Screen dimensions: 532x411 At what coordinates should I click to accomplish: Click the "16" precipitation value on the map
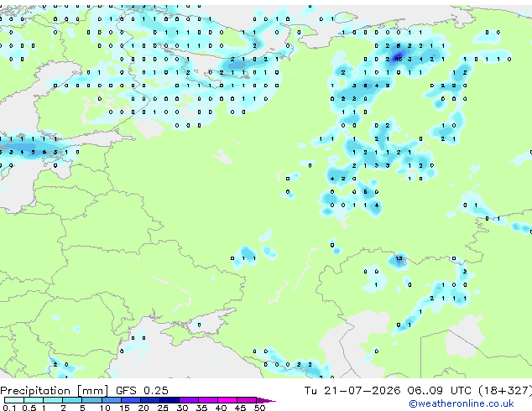[x=399, y=59]
